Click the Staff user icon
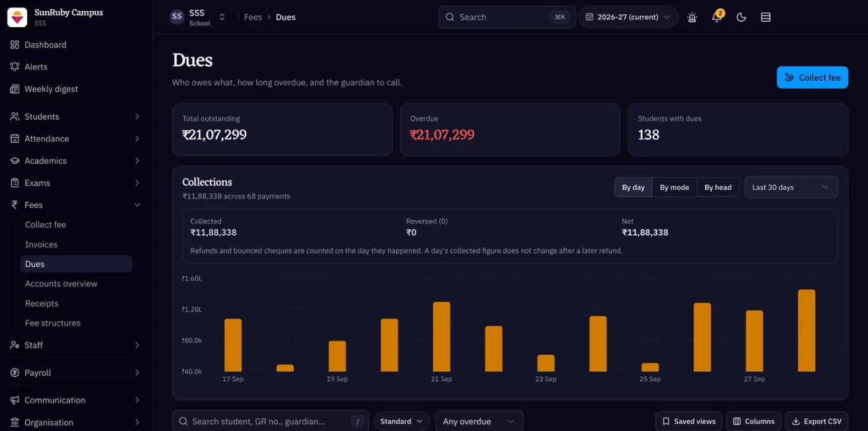The width and height of the screenshot is (868, 431). click(15, 345)
